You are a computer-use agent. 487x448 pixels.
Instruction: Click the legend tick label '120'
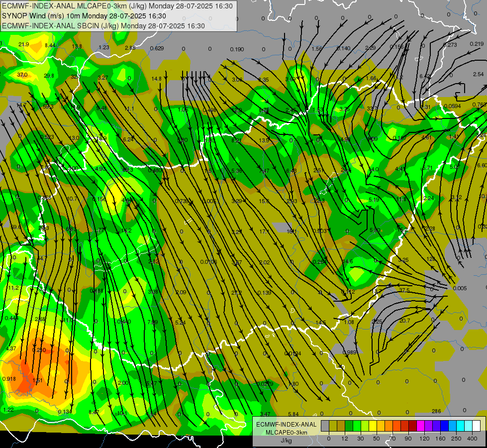pos(424,439)
